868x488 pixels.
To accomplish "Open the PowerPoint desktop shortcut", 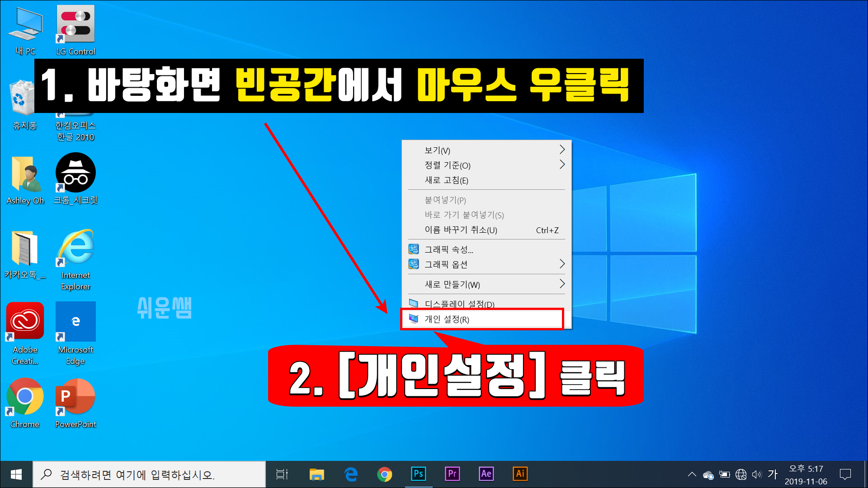I will (75, 397).
